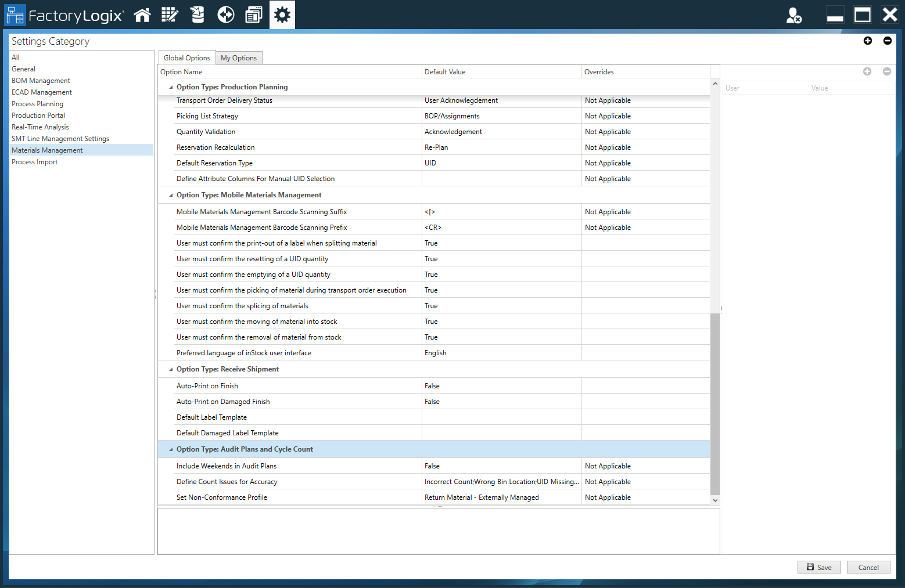Click the add (+) icon above the options grid
The image size is (905, 588).
point(868,41)
